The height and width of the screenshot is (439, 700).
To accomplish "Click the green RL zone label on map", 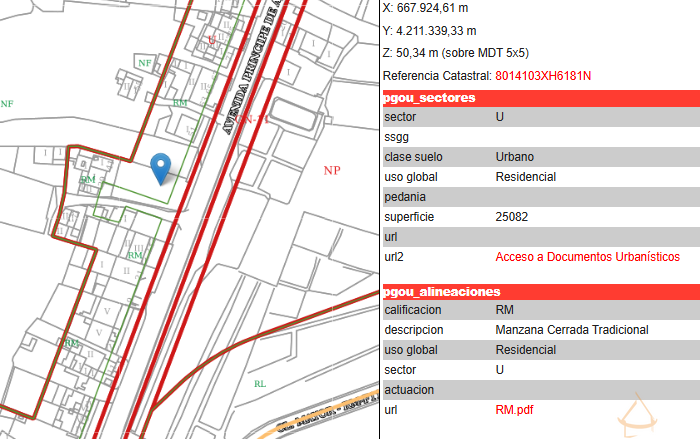I will click(x=260, y=384).
